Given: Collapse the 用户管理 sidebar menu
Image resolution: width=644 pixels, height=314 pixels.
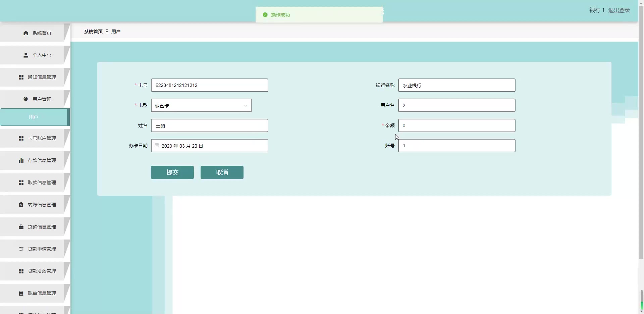Looking at the screenshot, I should [x=35, y=99].
